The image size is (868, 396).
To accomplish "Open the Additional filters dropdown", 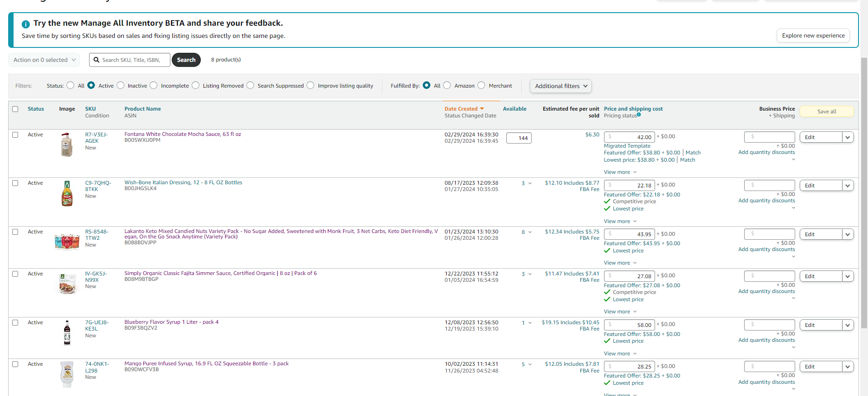I will tap(561, 86).
